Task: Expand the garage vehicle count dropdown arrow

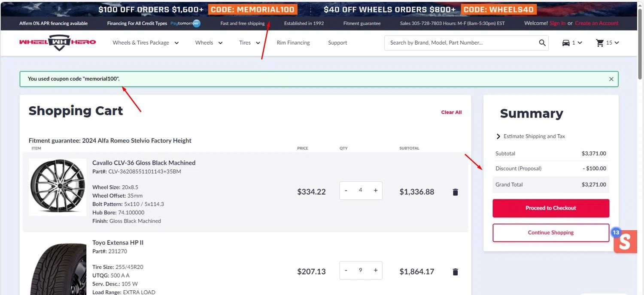Action: [x=580, y=43]
